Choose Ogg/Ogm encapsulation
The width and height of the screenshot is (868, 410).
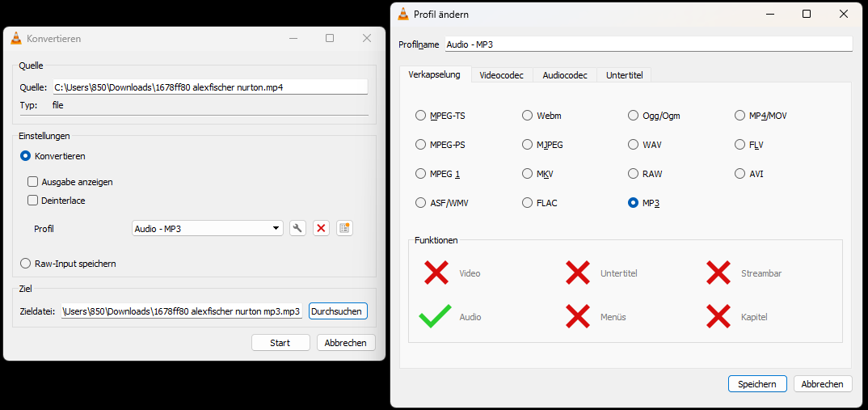tap(634, 116)
